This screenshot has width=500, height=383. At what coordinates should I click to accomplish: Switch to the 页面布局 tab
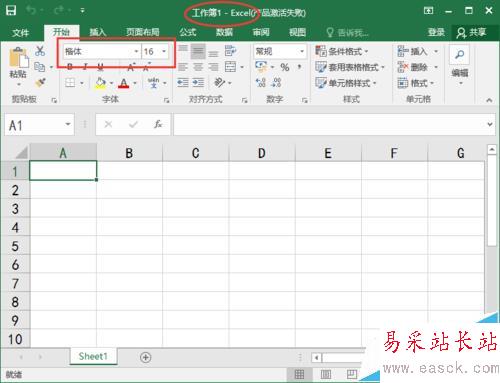click(x=142, y=32)
